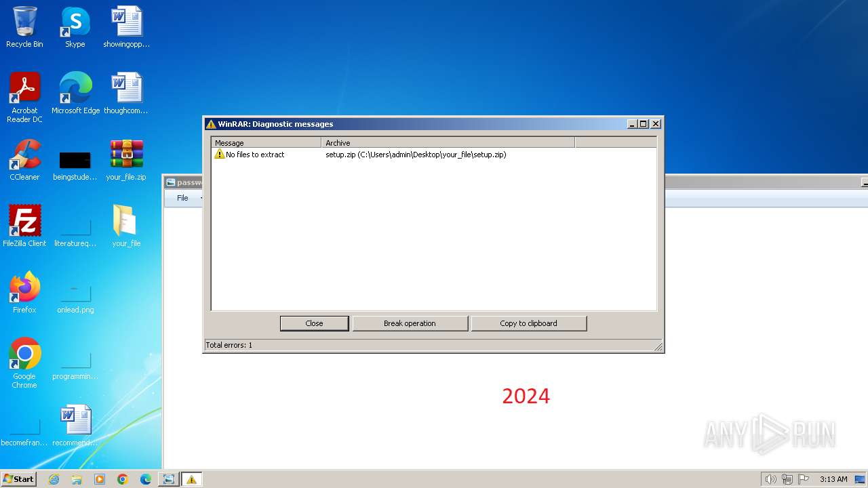The image size is (868, 488).
Task: Launch Firefox from the desktop
Action: click(24, 292)
